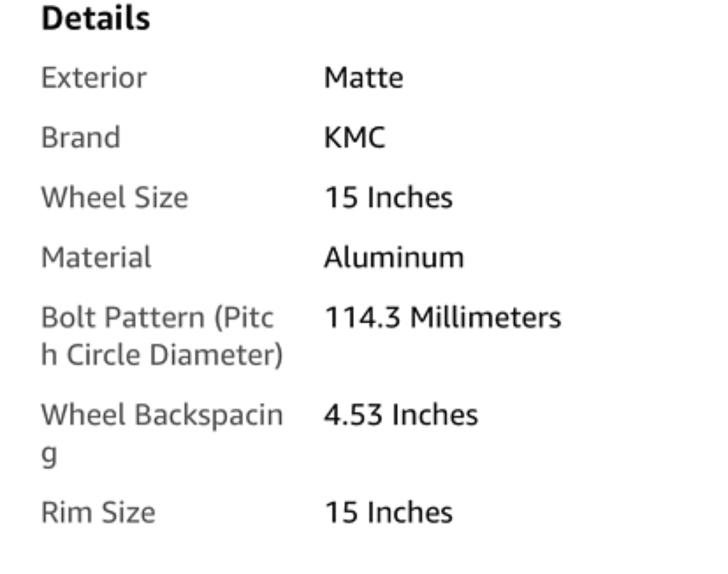Viewport: 728px width, 574px height.
Task: Click the word Inches beside Rim Size
Action: tap(410, 512)
